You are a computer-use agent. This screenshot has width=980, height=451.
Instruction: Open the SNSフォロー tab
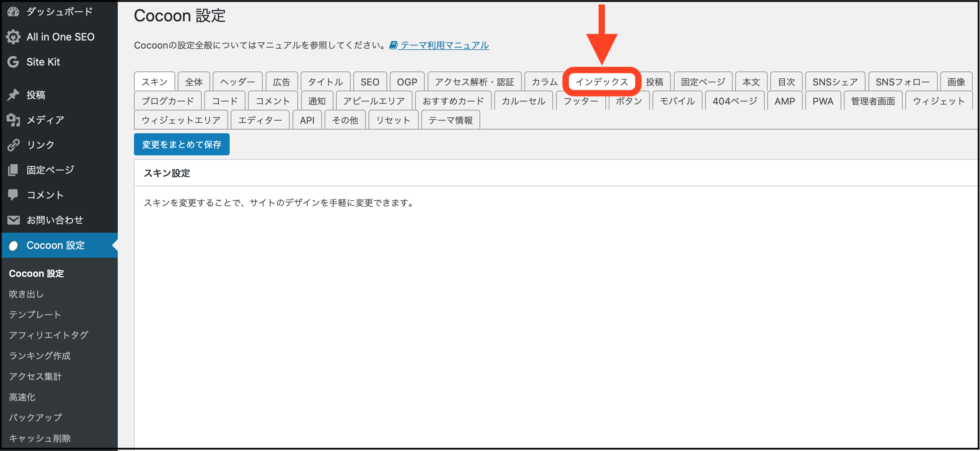902,81
